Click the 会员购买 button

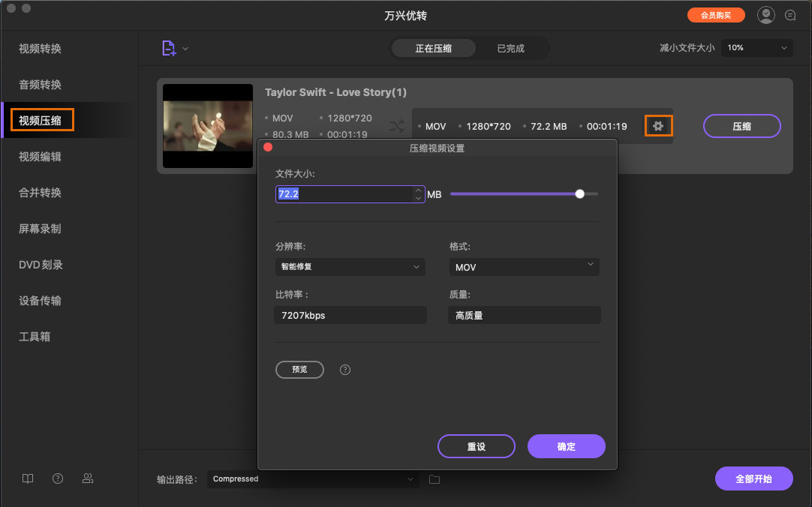(716, 14)
